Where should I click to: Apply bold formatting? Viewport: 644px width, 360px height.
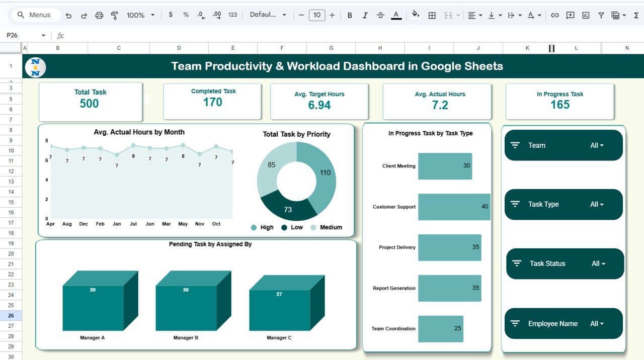click(x=350, y=15)
